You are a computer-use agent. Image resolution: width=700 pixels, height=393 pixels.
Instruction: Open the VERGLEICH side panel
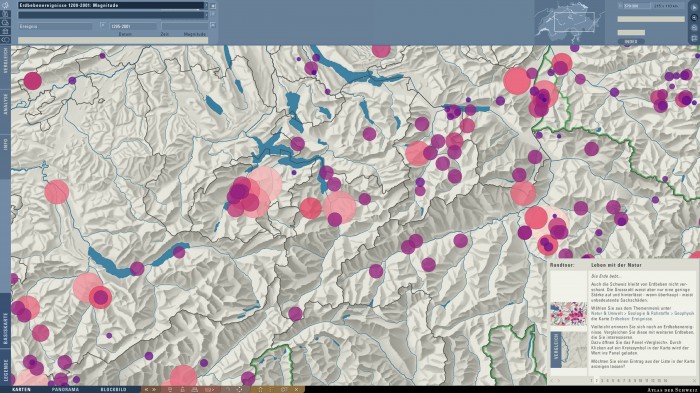[5, 62]
